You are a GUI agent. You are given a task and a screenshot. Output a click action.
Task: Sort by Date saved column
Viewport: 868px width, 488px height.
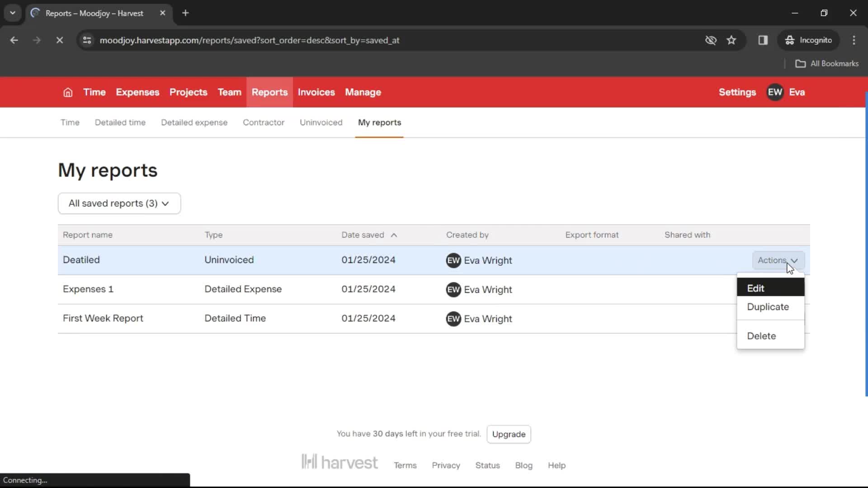tap(369, 235)
